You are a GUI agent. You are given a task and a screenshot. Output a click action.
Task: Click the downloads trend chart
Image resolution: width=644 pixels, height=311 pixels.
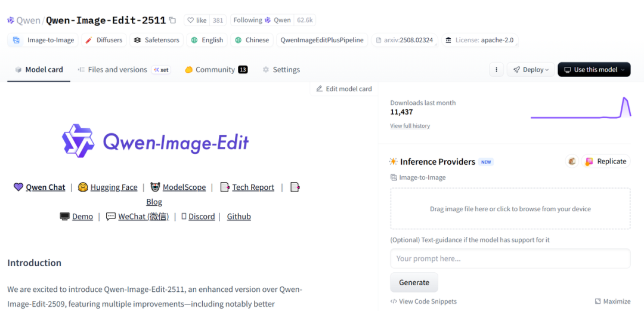[x=580, y=108]
